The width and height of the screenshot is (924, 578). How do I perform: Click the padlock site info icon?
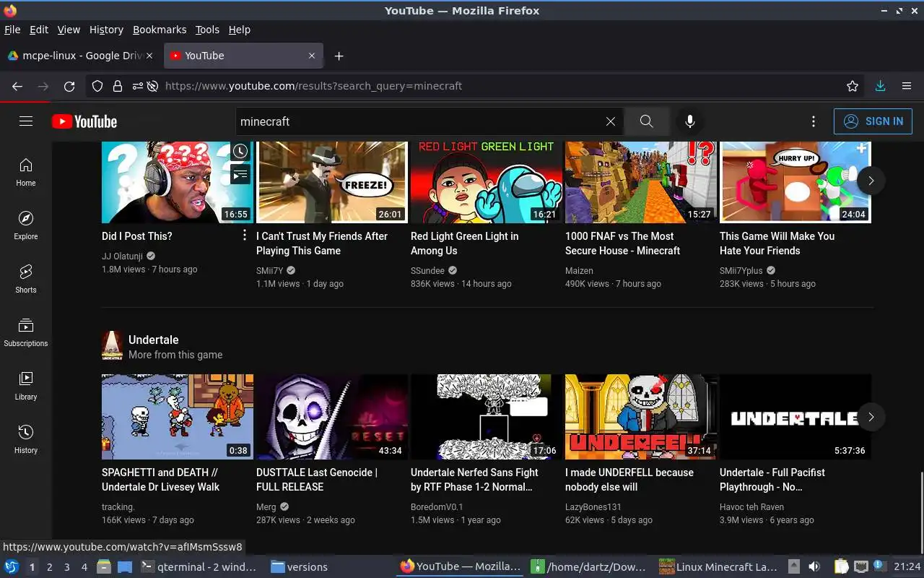click(118, 86)
